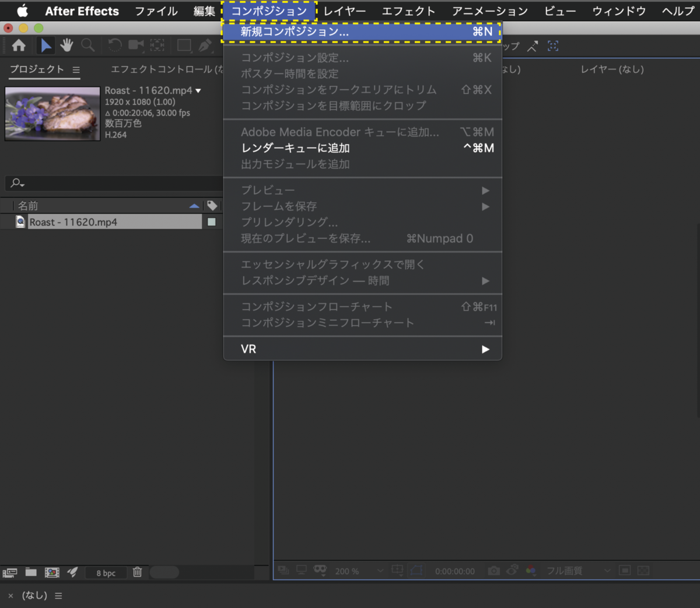The width and height of the screenshot is (700, 608).
Task: Click the Roast footage thumbnail preview
Action: tap(52, 114)
